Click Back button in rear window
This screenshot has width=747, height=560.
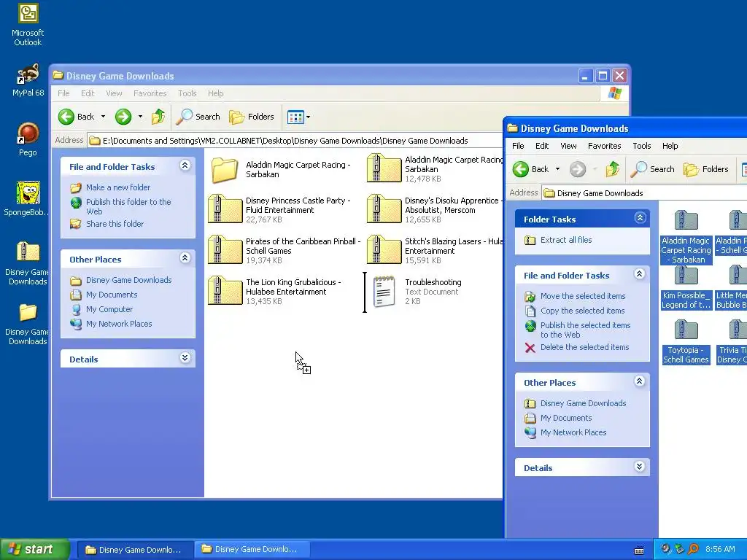pos(76,117)
